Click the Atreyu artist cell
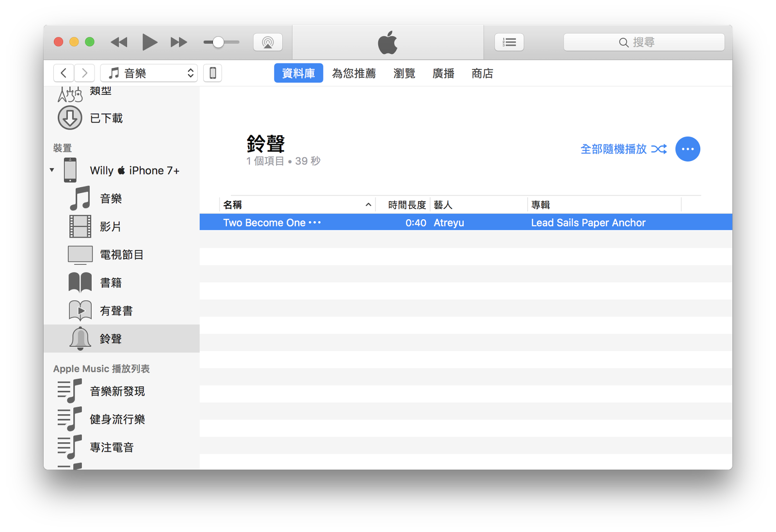The width and height of the screenshot is (776, 532). pos(449,223)
